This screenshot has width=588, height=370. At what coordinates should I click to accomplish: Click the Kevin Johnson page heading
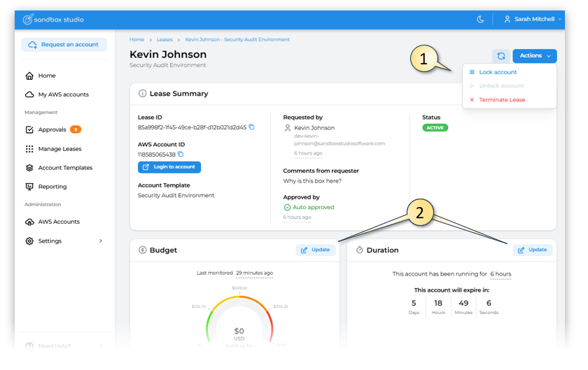(168, 55)
